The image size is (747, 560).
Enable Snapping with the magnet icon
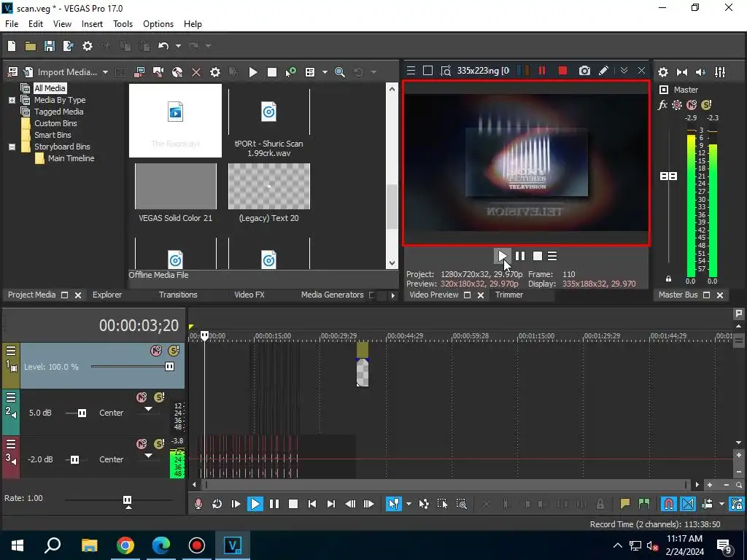[669, 504]
